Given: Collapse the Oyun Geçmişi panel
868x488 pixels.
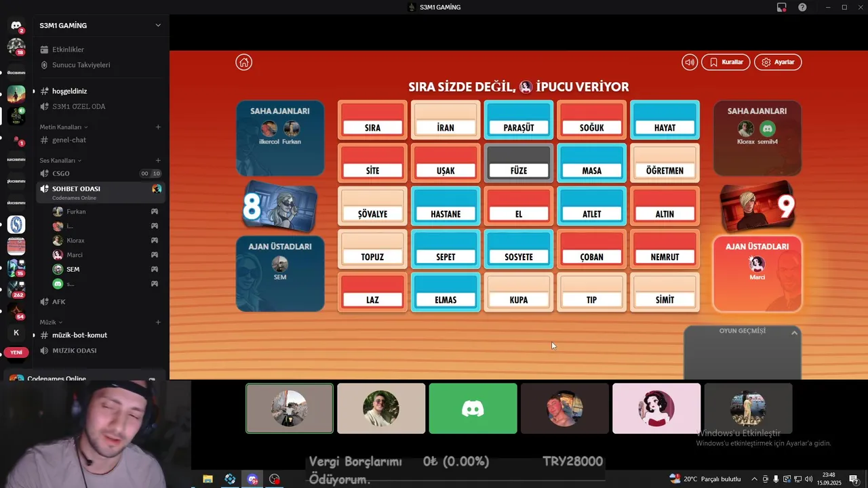Looking at the screenshot, I should tap(794, 333).
